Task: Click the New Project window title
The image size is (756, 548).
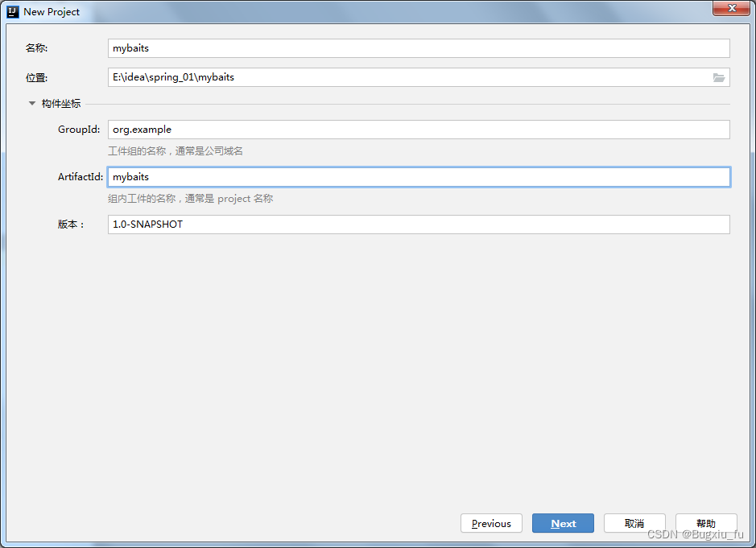Action: tap(52, 12)
